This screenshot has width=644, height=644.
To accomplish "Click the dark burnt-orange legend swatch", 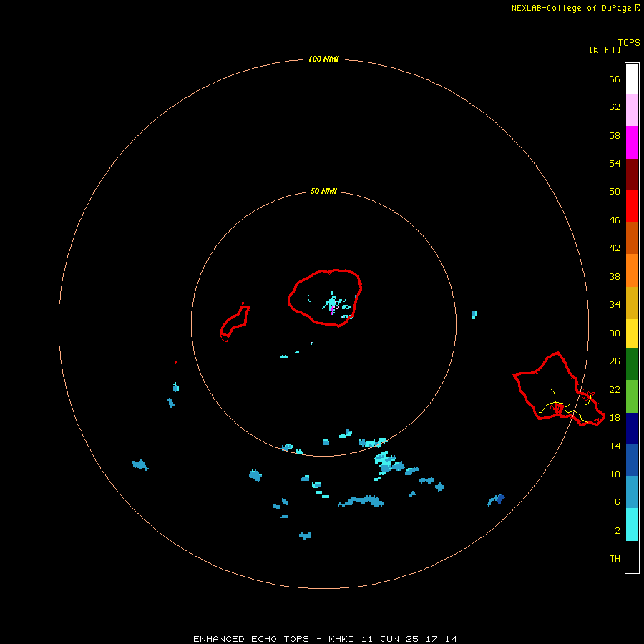I will click(632, 238).
